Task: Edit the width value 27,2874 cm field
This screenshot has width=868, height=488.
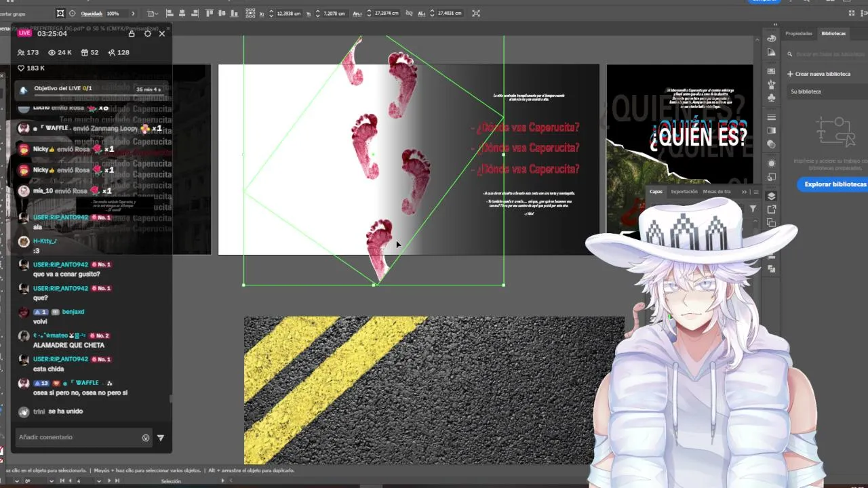Action: [x=387, y=14]
